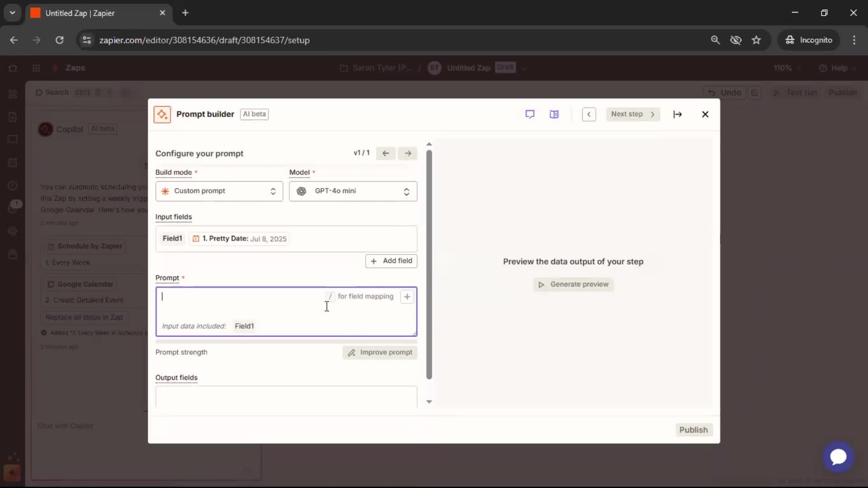Viewport: 868px width, 488px height.
Task: Click the Undo button in editor toolbar
Action: [725, 93]
